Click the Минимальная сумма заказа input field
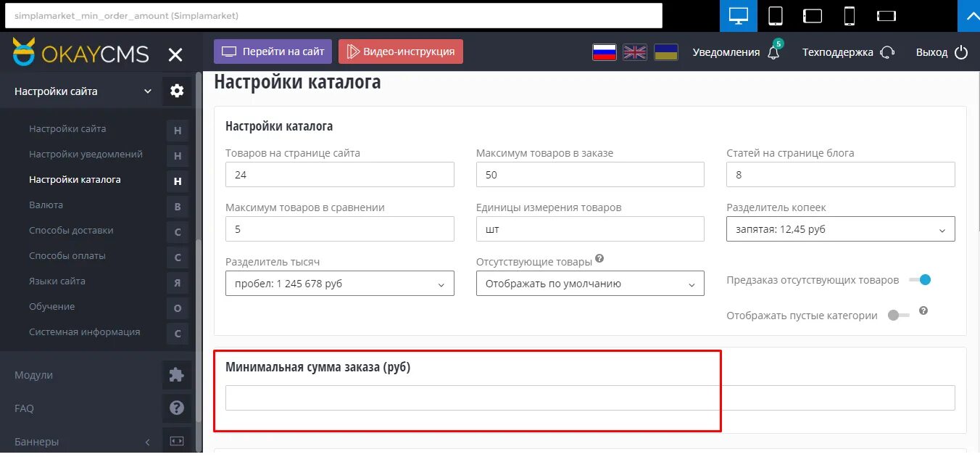980x457 pixels. [590, 398]
